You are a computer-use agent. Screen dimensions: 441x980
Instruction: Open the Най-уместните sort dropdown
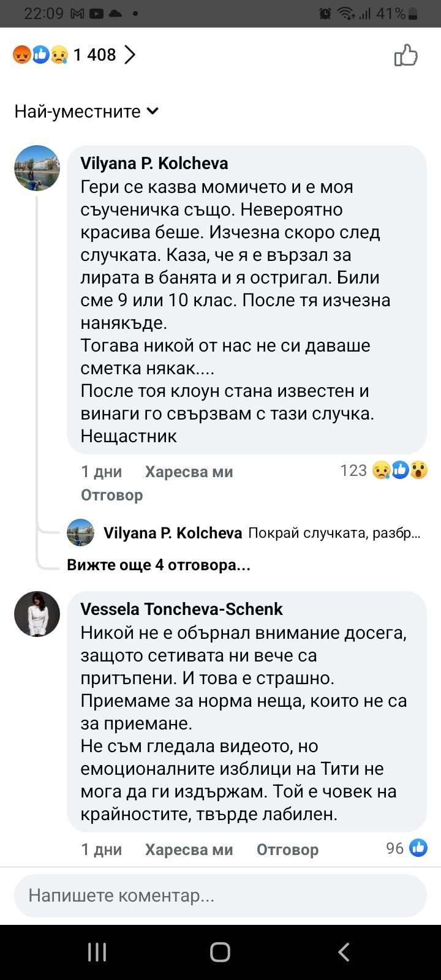86,111
